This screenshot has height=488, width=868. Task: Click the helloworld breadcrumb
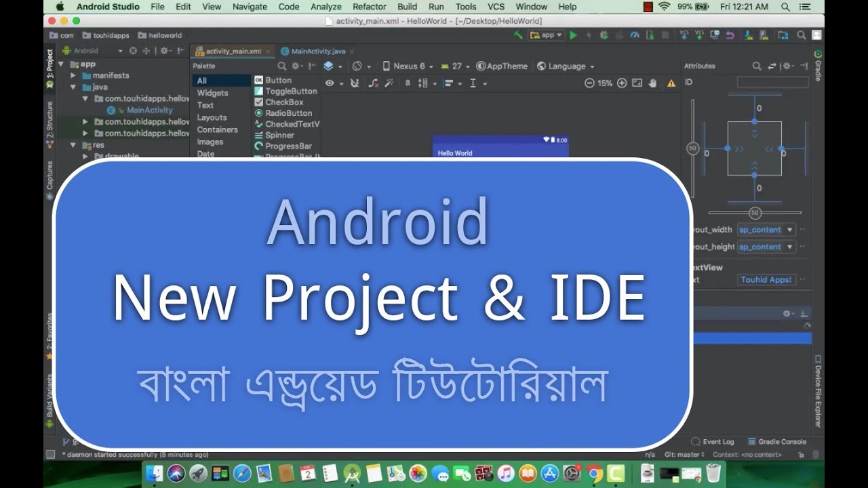[x=160, y=35]
